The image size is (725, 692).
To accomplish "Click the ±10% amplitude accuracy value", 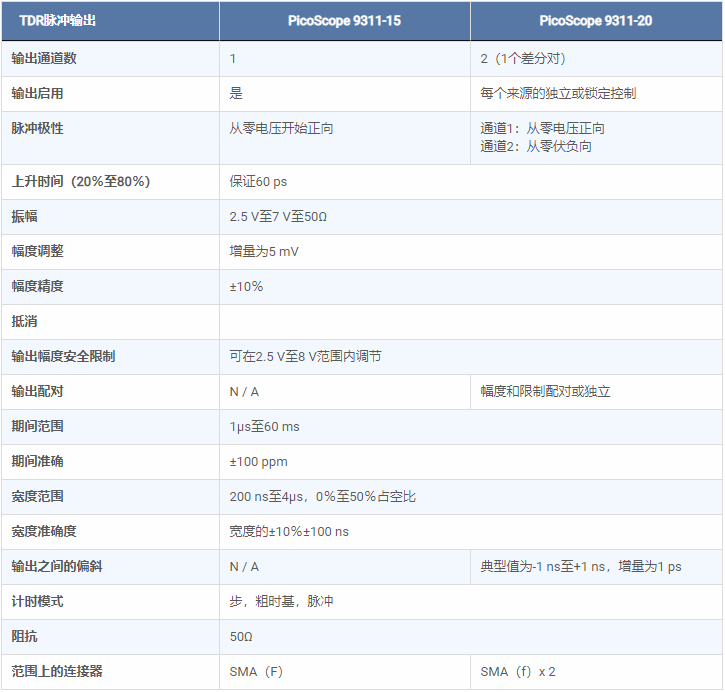I will coord(246,286).
